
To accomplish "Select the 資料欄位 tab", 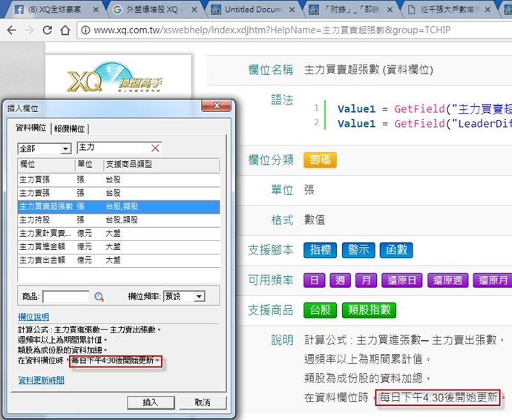I will 31,128.
